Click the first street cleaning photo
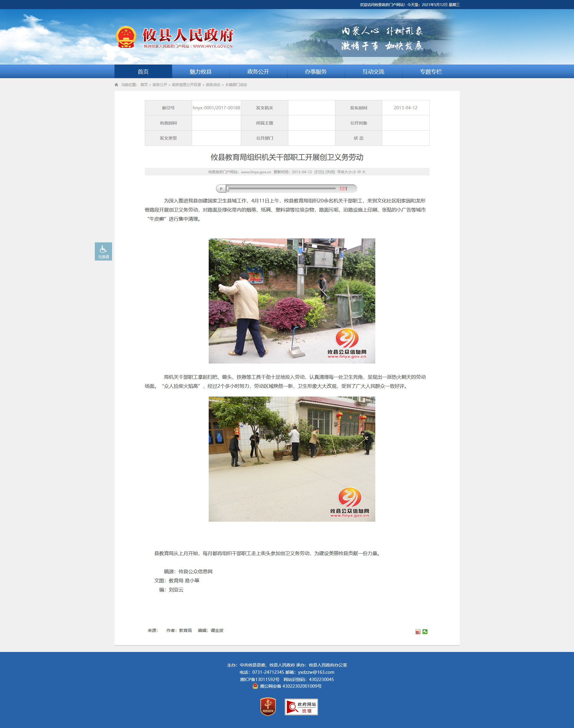The height and width of the screenshot is (728, 574). (x=292, y=301)
